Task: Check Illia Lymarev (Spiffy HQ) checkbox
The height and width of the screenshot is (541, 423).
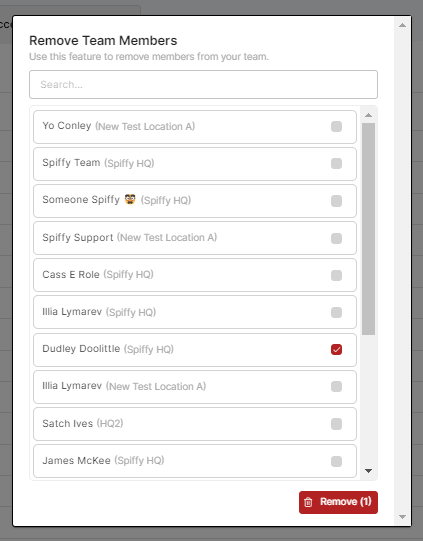Action: 336,313
